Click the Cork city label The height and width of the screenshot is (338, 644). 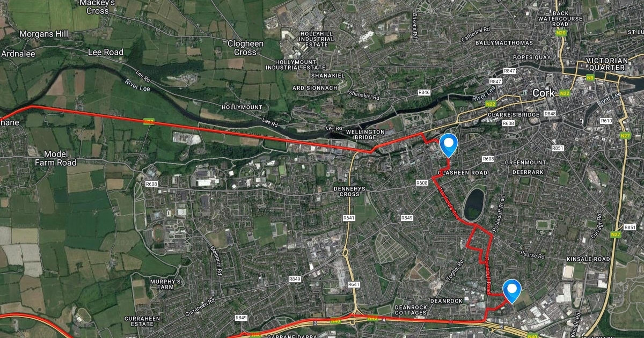pyautogui.click(x=543, y=93)
